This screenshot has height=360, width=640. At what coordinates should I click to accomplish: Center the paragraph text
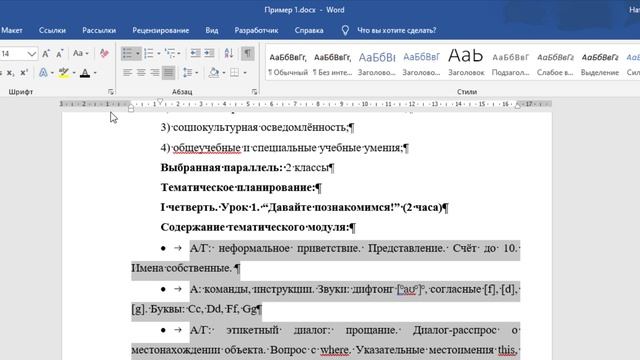pos(141,73)
